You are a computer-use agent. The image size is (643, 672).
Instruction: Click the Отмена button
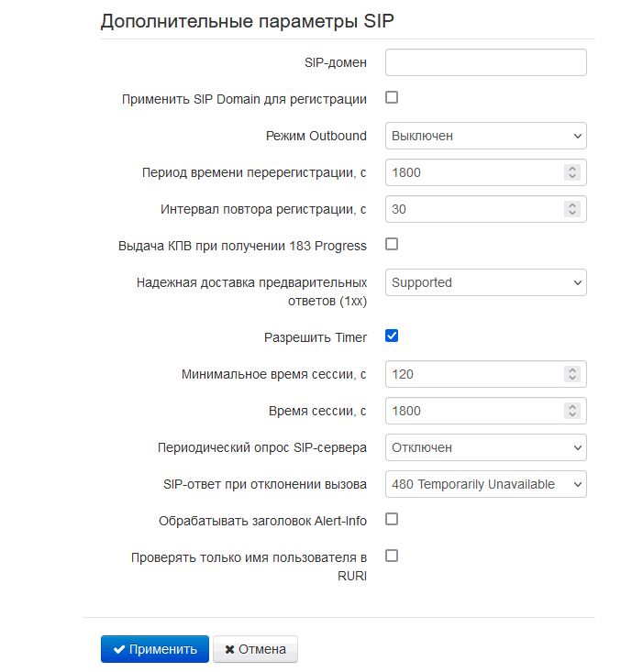pyautogui.click(x=255, y=649)
